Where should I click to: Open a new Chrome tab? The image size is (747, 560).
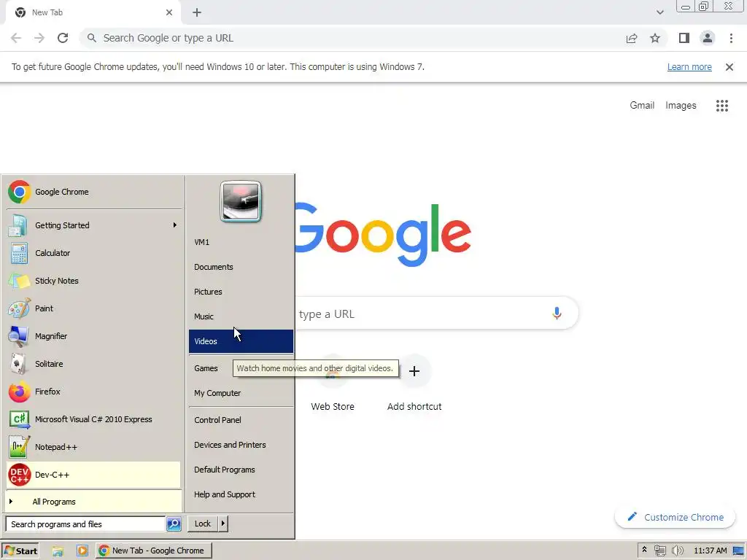[x=197, y=12]
